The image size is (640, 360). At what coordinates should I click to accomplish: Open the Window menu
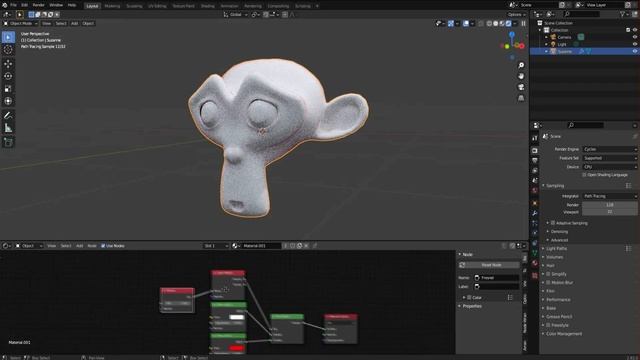point(56,5)
